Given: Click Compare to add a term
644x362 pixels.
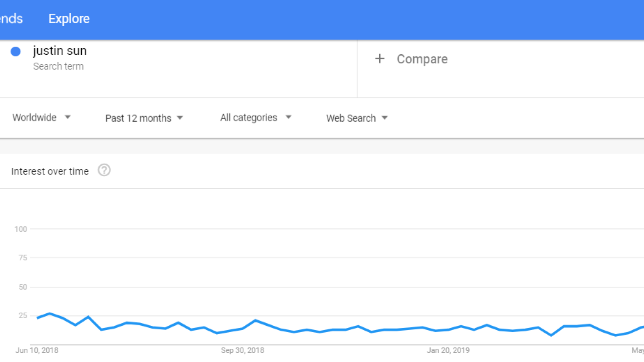Looking at the screenshot, I should point(422,59).
